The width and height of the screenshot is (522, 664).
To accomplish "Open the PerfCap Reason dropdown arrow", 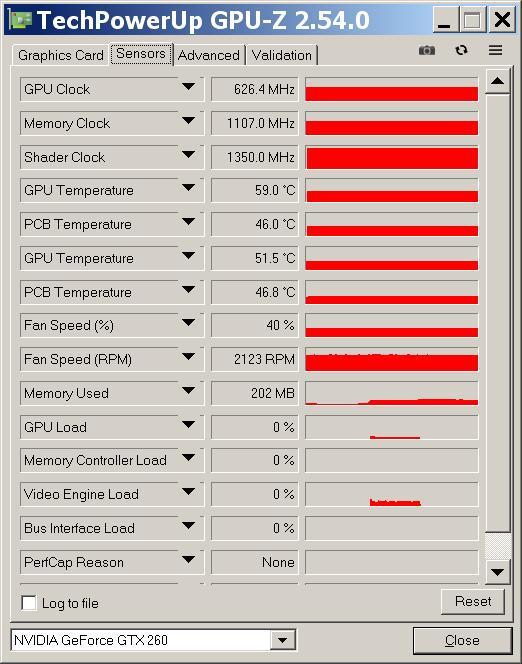I will pyautogui.click(x=188, y=559).
